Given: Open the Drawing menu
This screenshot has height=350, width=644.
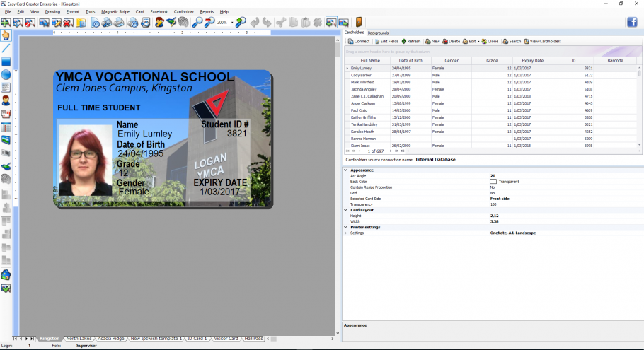Looking at the screenshot, I should [x=52, y=12].
